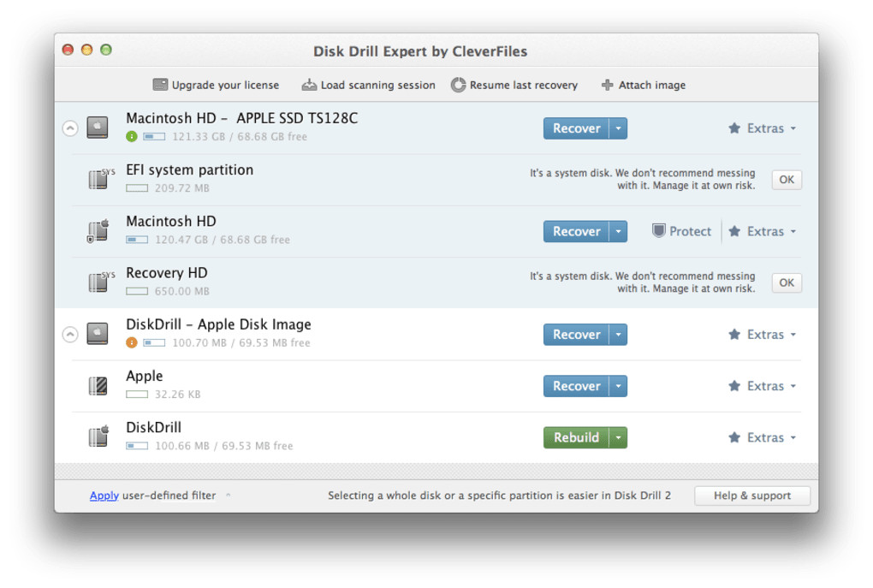Click Upgrade your license toolbar label
Image resolution: width=873 pixels, height=588 pixels.
coord(225,85)
